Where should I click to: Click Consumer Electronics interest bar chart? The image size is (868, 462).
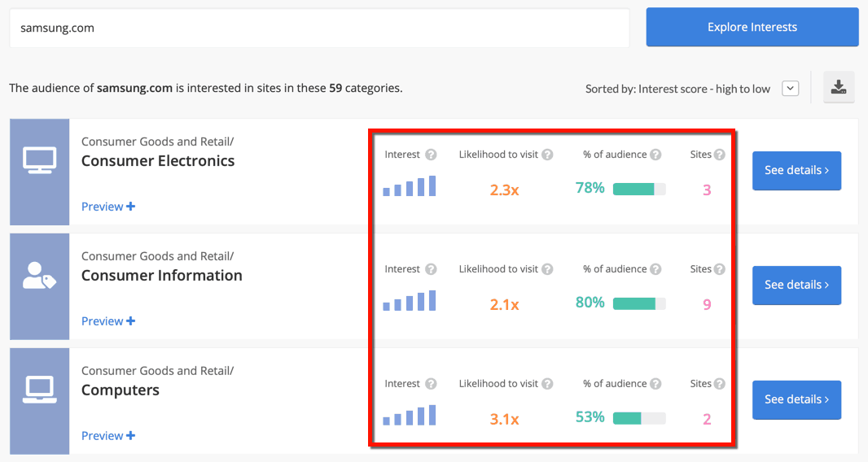pos(409,186)
